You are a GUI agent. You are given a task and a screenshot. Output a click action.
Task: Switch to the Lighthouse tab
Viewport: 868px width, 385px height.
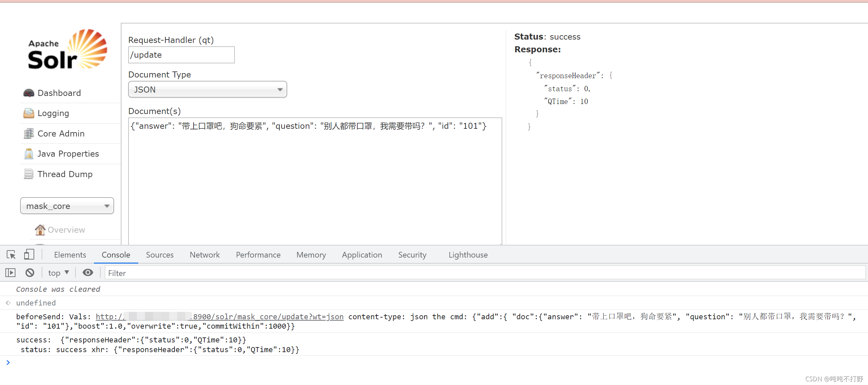(468, 255)
